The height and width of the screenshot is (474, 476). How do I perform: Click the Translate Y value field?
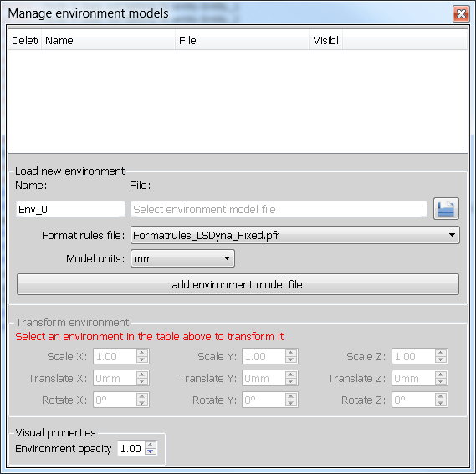click(264, 378)
